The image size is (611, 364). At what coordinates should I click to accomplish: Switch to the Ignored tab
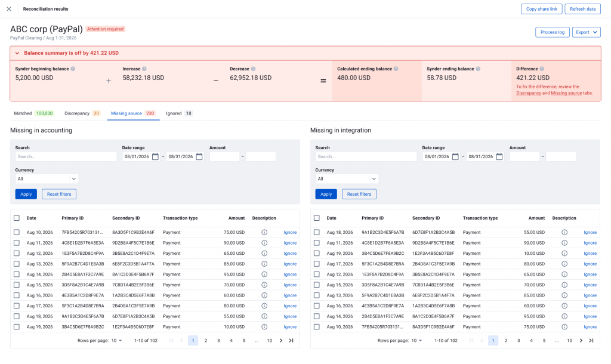point(179,113)
